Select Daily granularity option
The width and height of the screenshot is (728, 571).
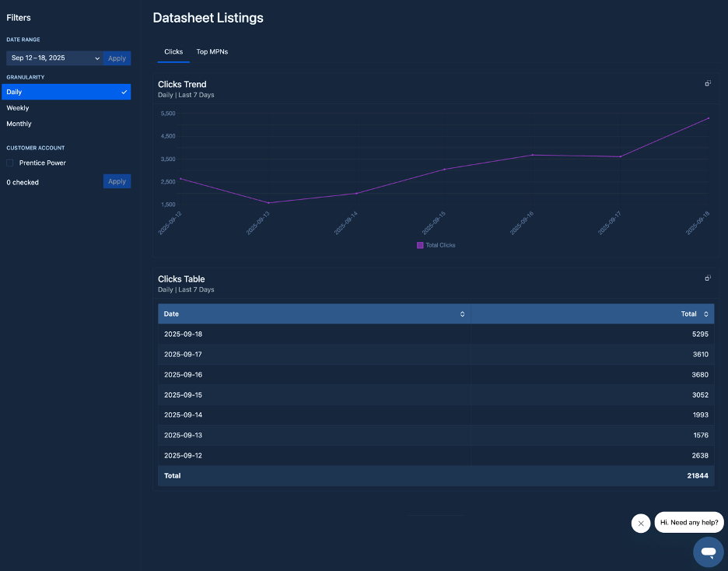point(66,92)
